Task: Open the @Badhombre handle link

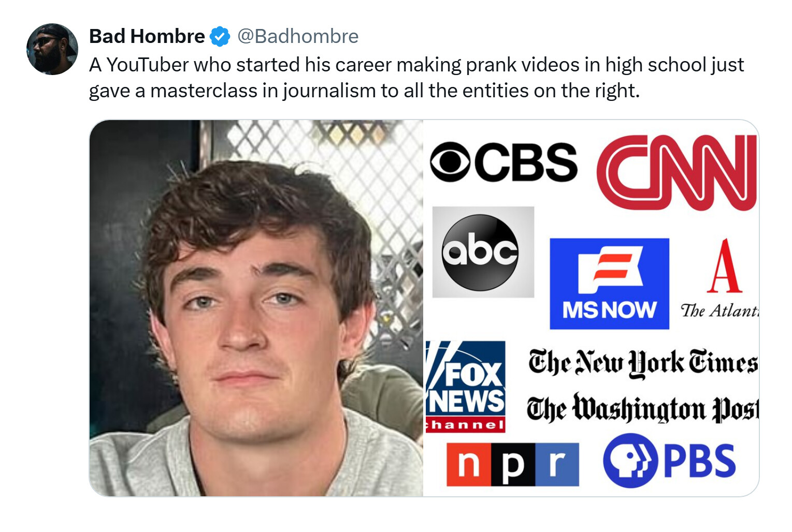Action: click(x=298, y=36)
